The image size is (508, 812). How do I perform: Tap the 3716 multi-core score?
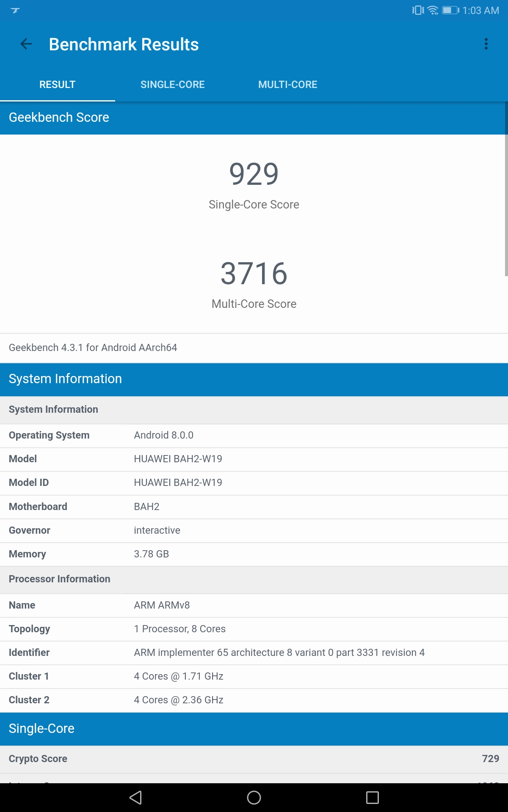click(x=254, y=274)
